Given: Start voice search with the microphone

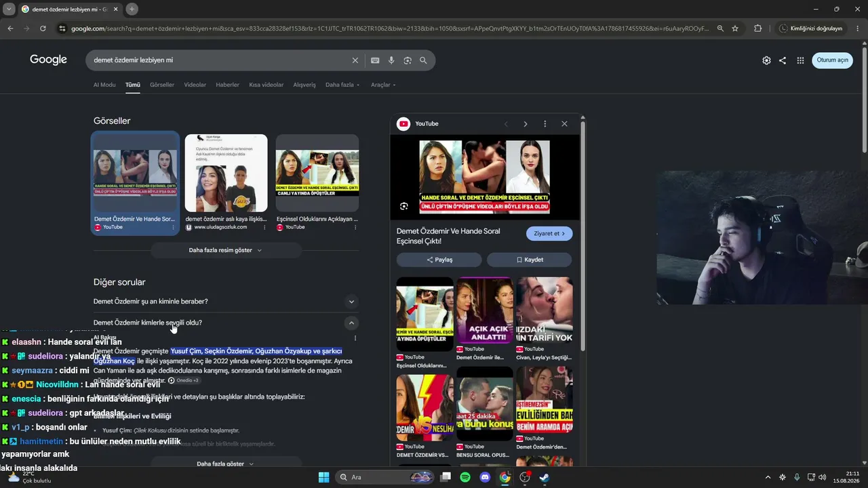Looking at the screenshot, I should (391, 60).
